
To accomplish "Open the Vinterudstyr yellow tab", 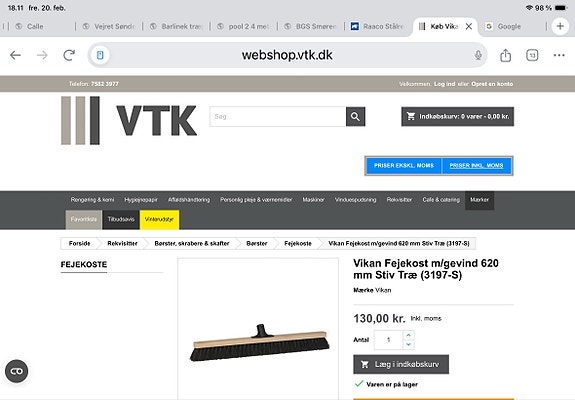I will point(159,219).
